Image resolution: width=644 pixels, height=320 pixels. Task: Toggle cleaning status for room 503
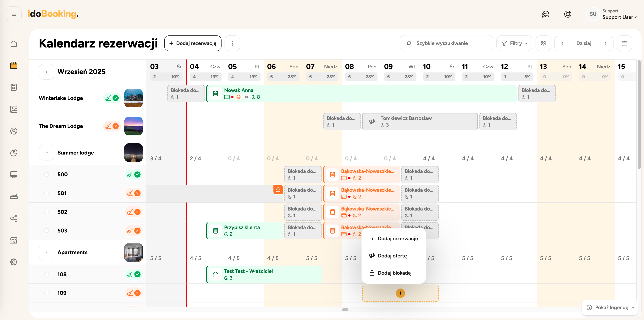134,231
